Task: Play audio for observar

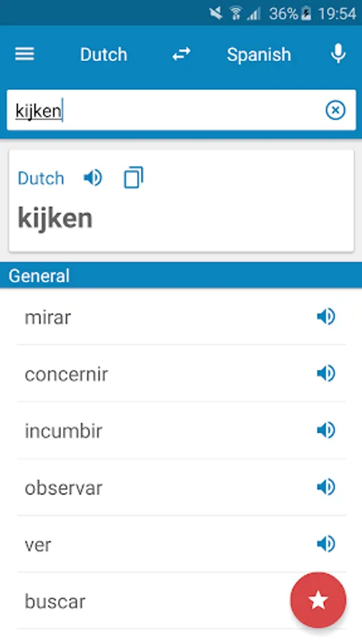Action: tap(326, 487)
